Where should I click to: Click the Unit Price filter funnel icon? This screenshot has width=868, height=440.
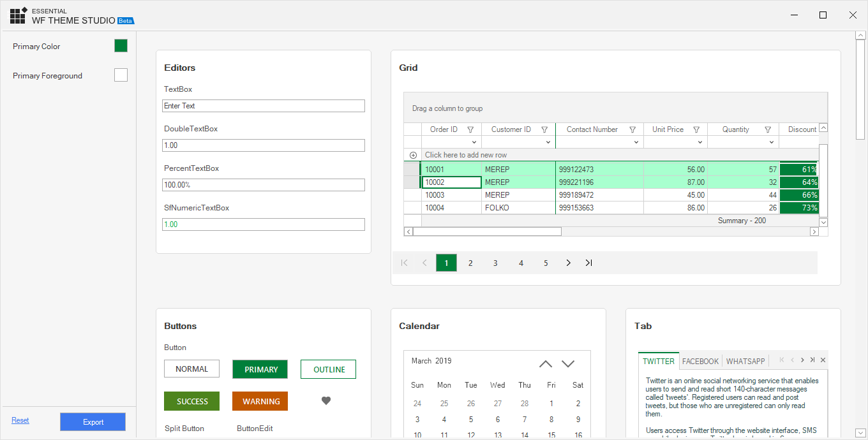(697, 129)
